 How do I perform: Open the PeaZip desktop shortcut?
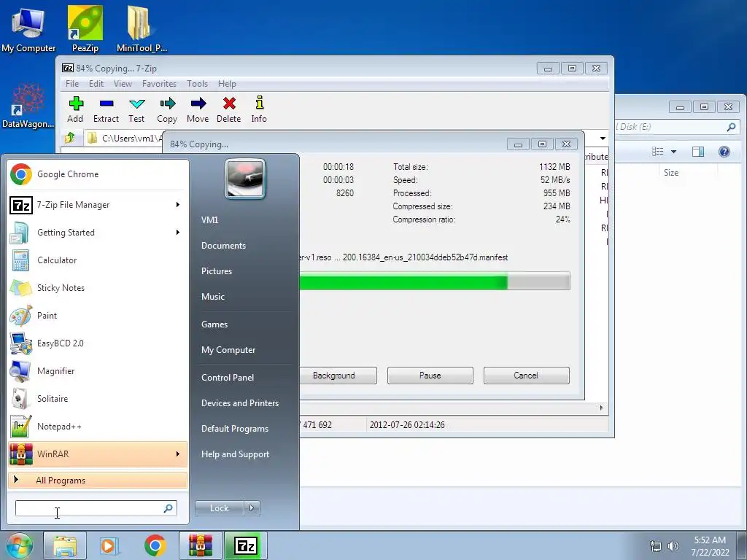[85, 28]
